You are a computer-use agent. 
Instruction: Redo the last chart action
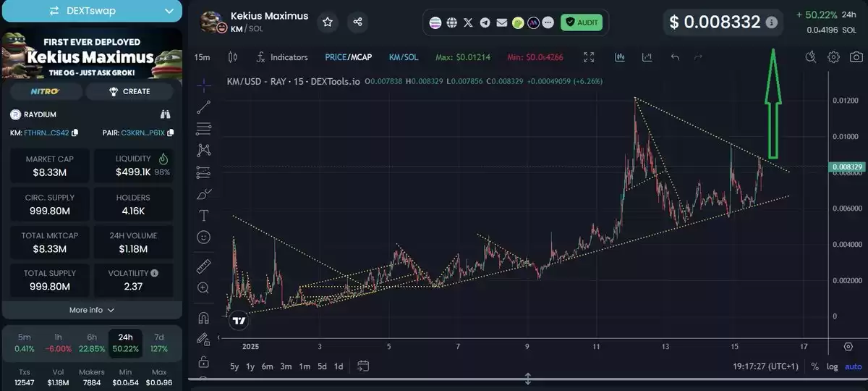(698, 57)
